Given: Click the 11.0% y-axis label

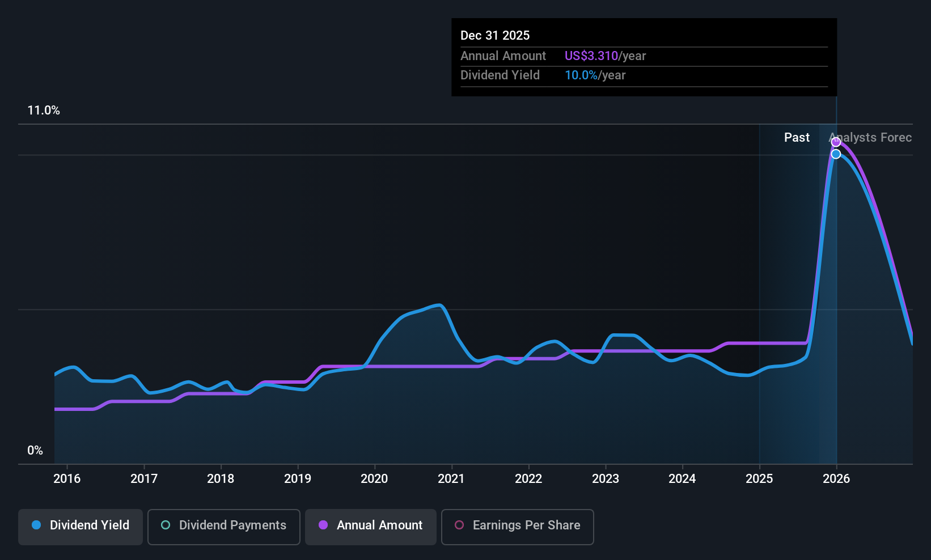Looking at the screenshot, I should pos(44,111).
